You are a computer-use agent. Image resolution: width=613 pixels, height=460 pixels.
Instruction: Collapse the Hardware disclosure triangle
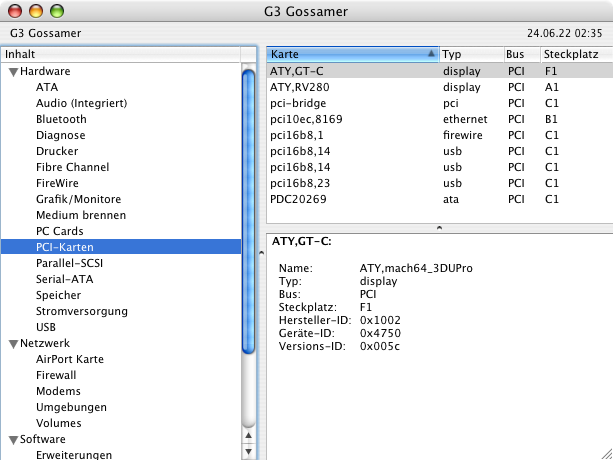pos(14,72)
